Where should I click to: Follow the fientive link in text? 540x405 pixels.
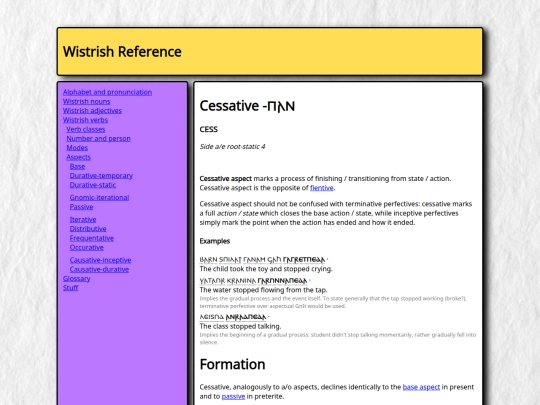[x=322, y=188]
